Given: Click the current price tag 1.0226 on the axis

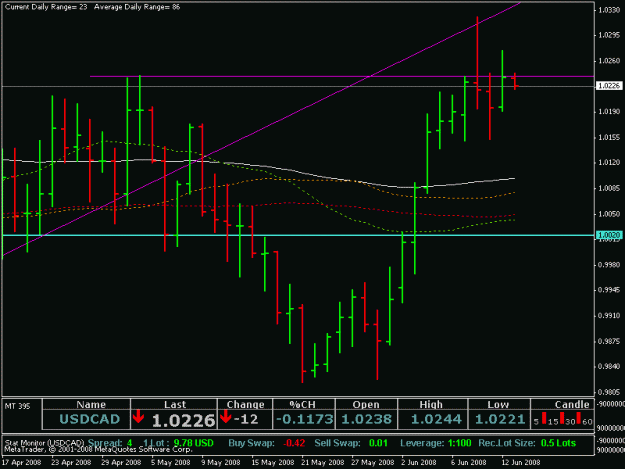Looking at the screenshot, I should [x=609, y=86].
